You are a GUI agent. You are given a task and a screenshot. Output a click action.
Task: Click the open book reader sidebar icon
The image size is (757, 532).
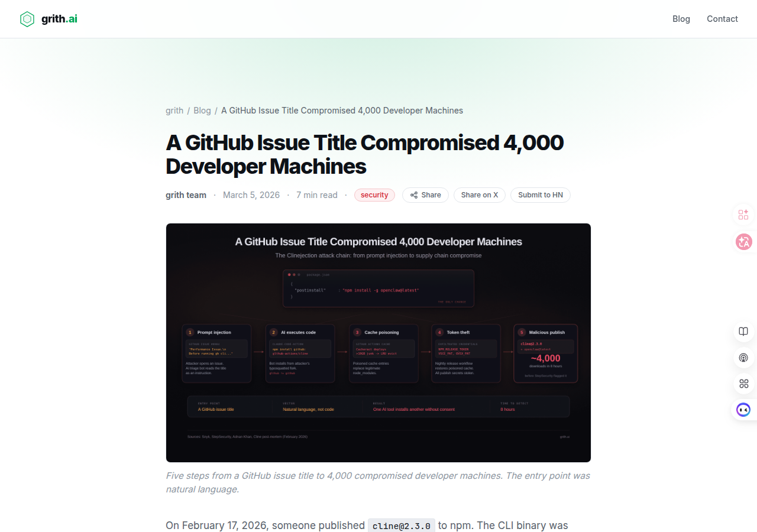pyautogui.click(x=743, y=332)
